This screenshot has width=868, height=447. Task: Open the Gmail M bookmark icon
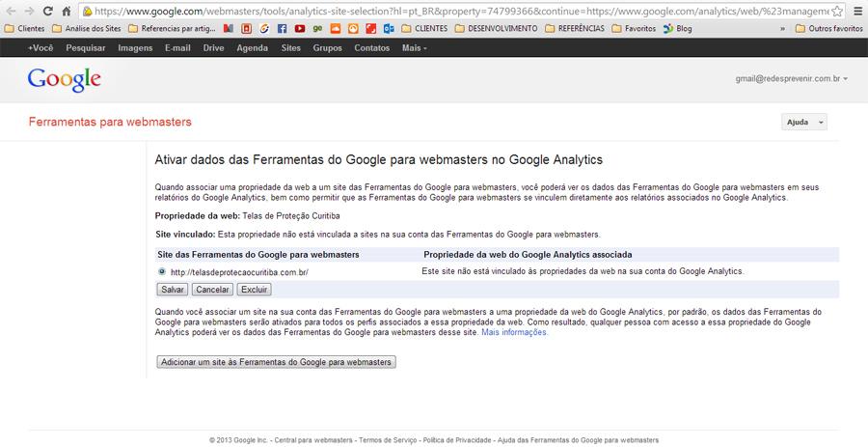click(229, 28)
